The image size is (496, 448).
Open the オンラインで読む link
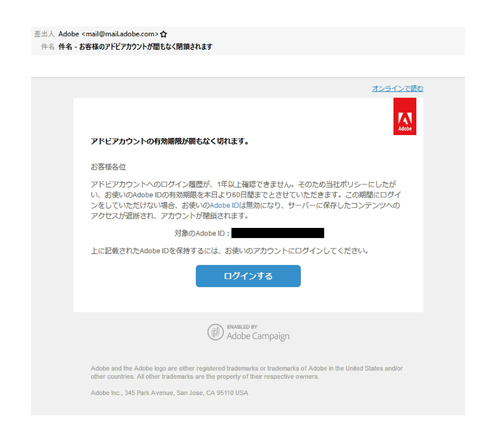398,88
